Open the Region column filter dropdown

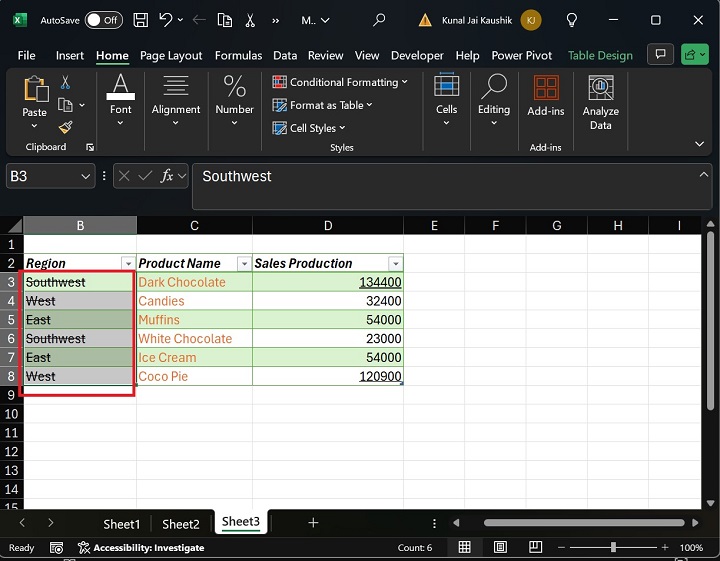[126, 264]
